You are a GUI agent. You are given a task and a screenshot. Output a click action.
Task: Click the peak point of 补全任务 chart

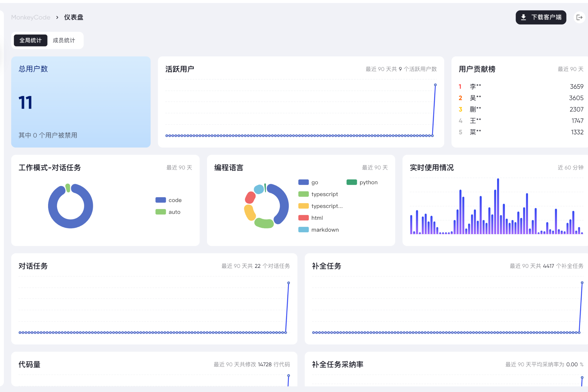coord(582,283)
